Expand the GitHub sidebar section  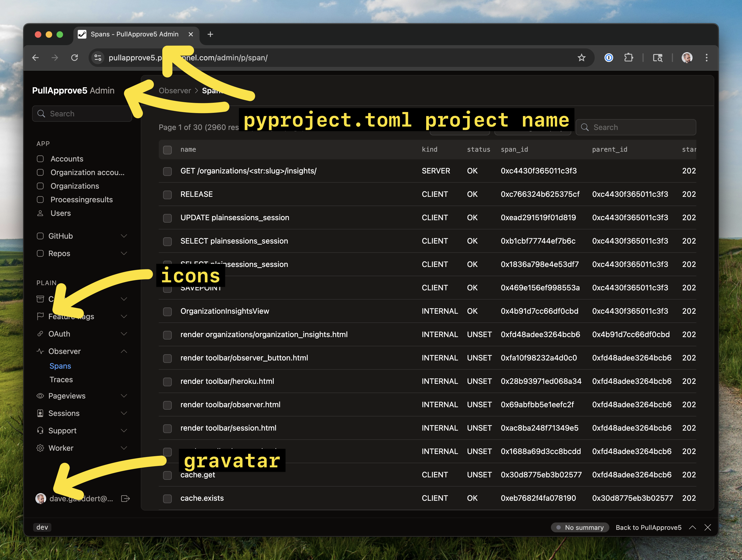point(124,236)
